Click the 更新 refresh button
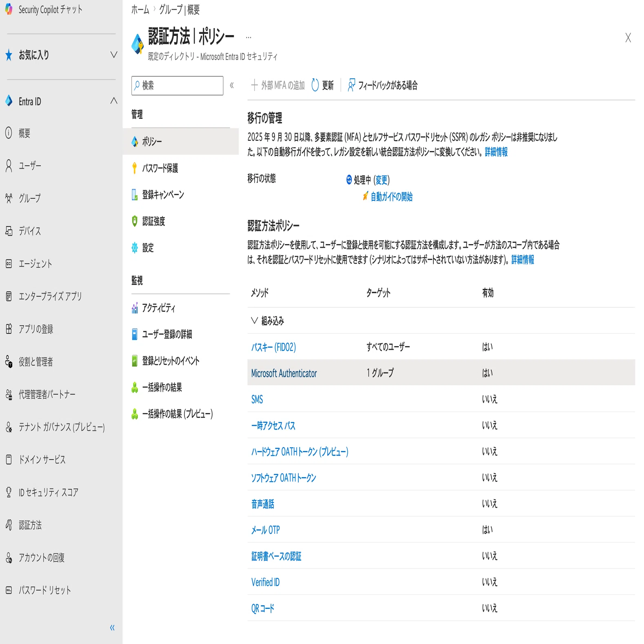The height and width of the screenshot is (644, 644). (322, 85)
